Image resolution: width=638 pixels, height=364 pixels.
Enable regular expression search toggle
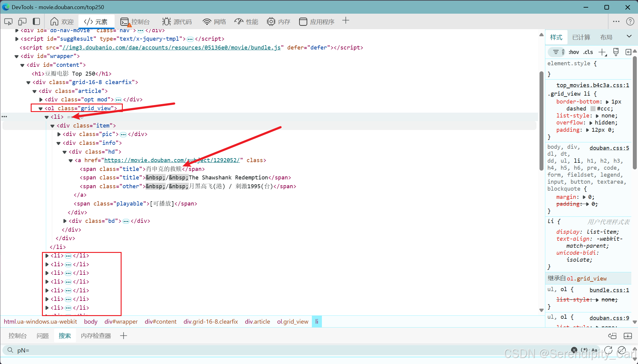pos(584,350)
